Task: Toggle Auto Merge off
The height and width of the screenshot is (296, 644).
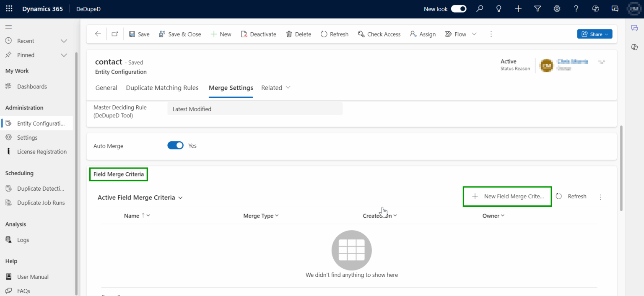Action: tap(175, 145)
